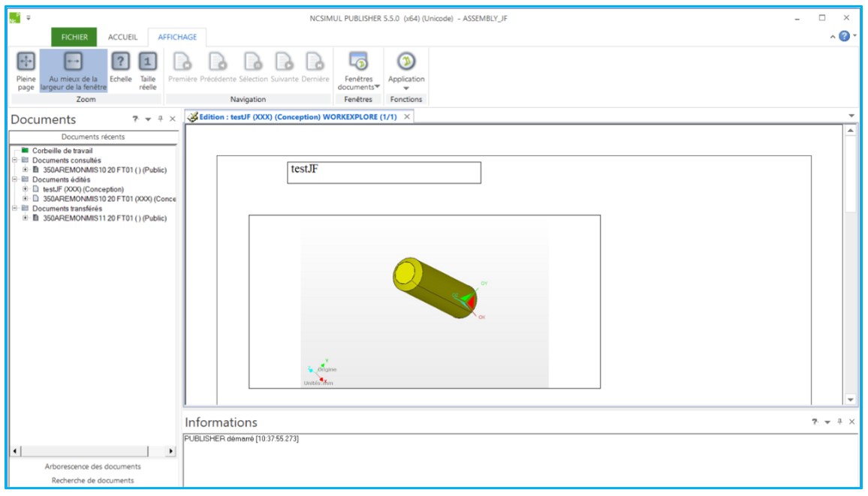Switch to the ACCUEIL ribbon tab
This screenshot has width=868, height=496.
(122, 37)
